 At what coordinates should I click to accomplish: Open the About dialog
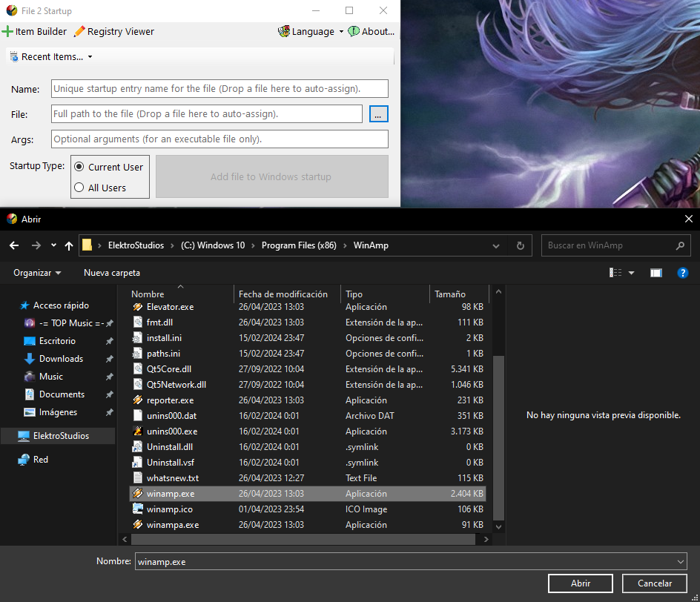372,32
